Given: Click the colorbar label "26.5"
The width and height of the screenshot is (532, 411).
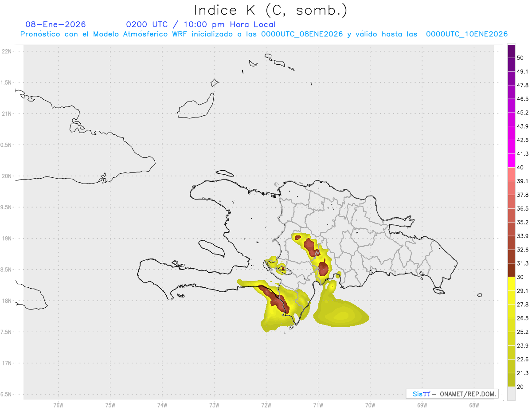Looking at the screenshot, I should (x=523, y=318).
